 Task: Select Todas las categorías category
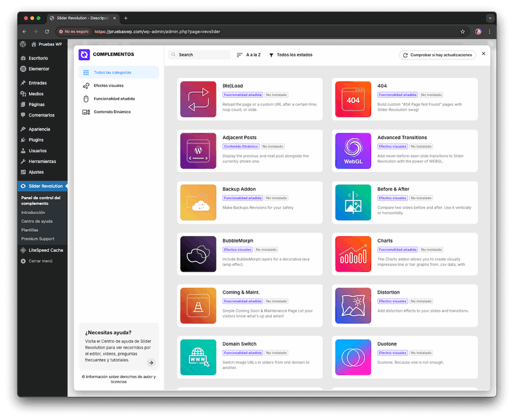(x=119, y=72)
